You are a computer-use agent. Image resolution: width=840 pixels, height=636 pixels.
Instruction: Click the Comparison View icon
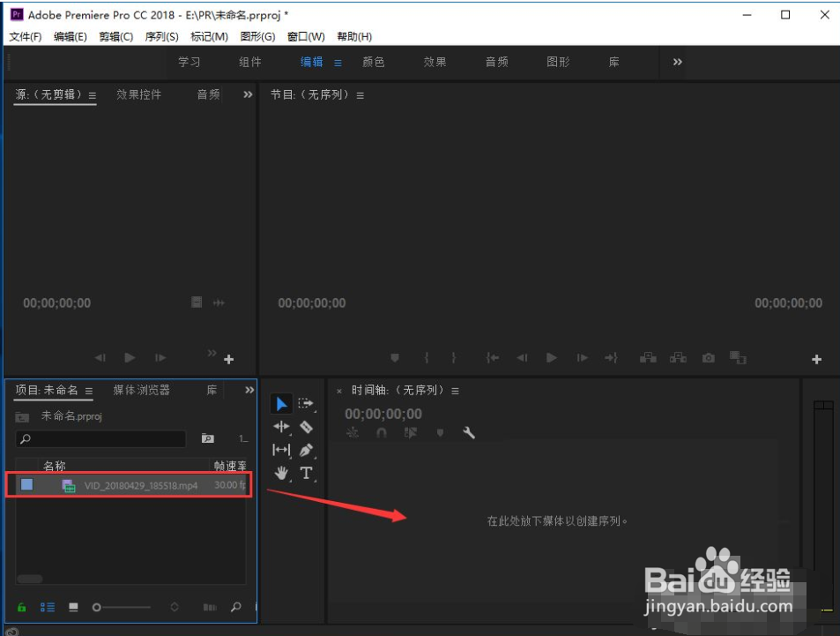click(x=738, y=357)
